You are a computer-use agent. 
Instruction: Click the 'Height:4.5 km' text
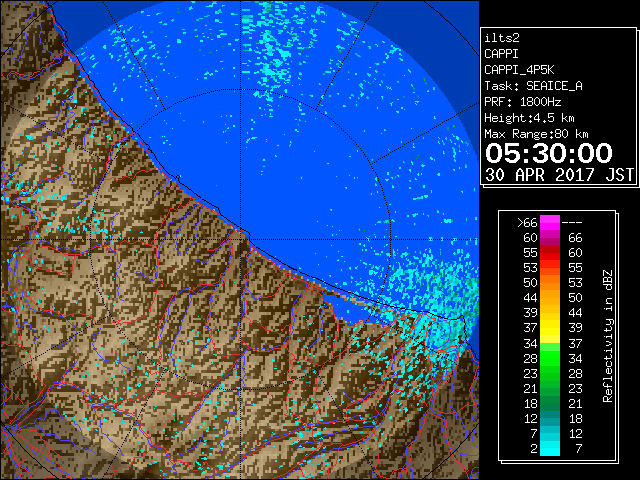[529, 118]
